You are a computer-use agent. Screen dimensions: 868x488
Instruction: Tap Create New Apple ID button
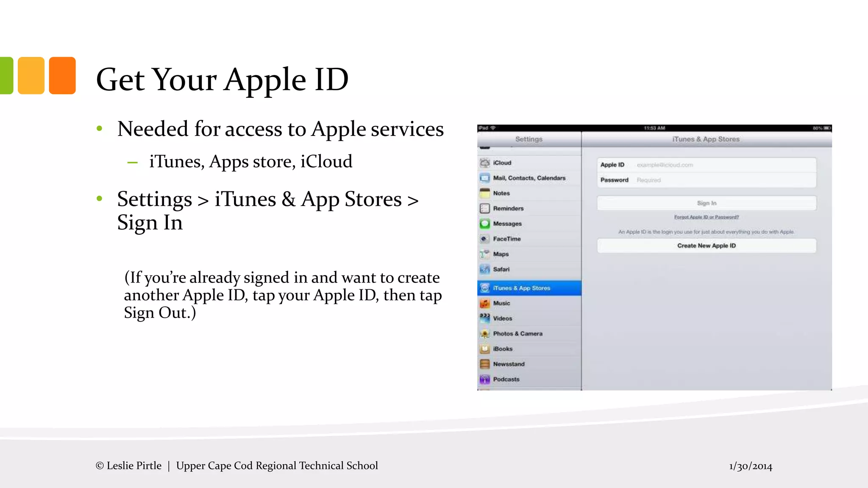click(x=707, y=246)
